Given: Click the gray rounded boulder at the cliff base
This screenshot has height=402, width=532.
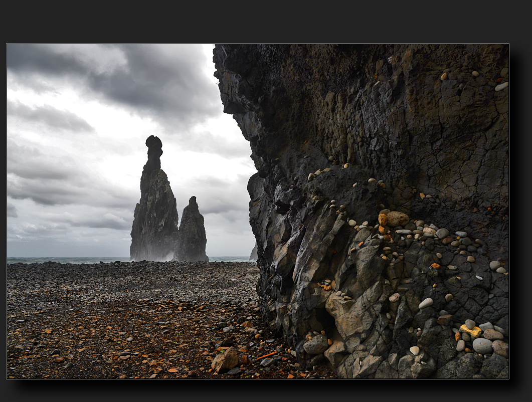Looking at the screenshot, I should [x=316, y=344].
